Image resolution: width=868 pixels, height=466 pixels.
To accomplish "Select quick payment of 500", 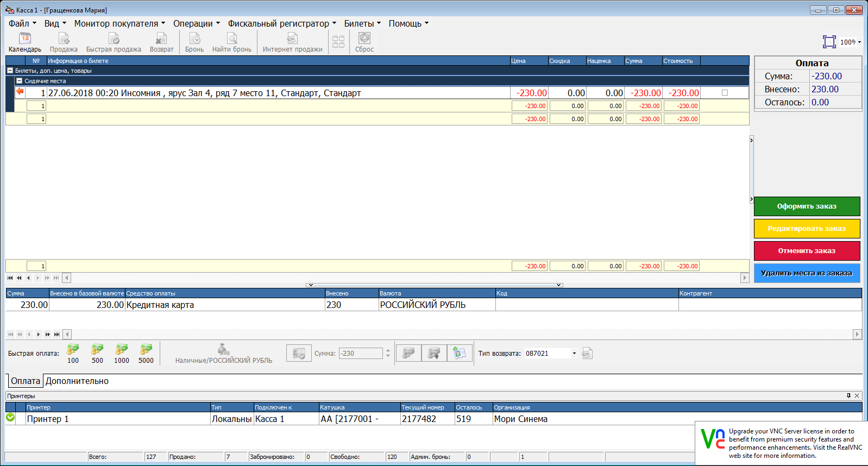I will coord(97,354).
